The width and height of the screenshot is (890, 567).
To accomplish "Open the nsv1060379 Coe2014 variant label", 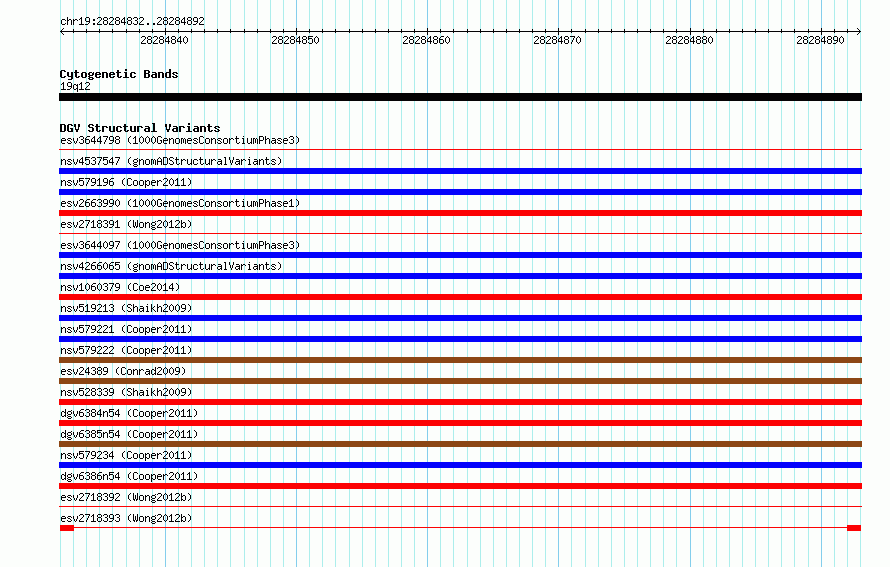I will click(120, 287).
